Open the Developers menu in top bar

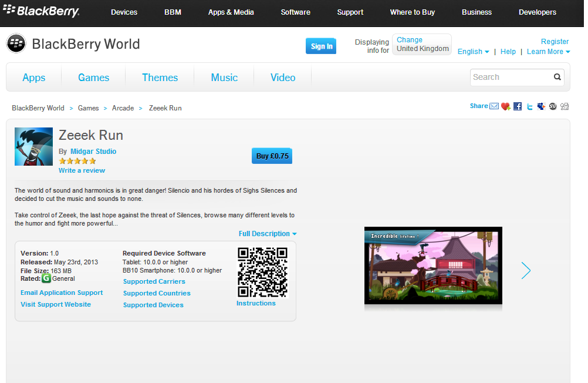537,12
